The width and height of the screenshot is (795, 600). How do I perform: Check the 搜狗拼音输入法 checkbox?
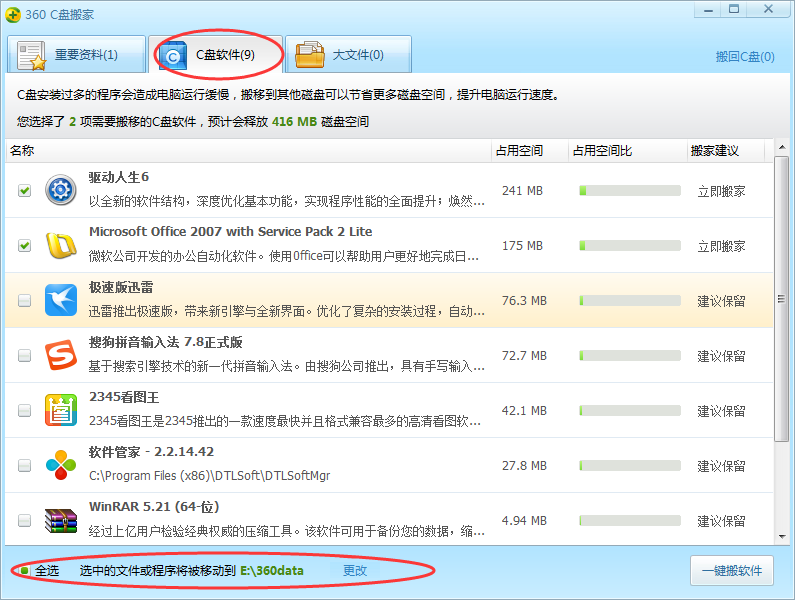pyautogui.click(x=24, y=356)
